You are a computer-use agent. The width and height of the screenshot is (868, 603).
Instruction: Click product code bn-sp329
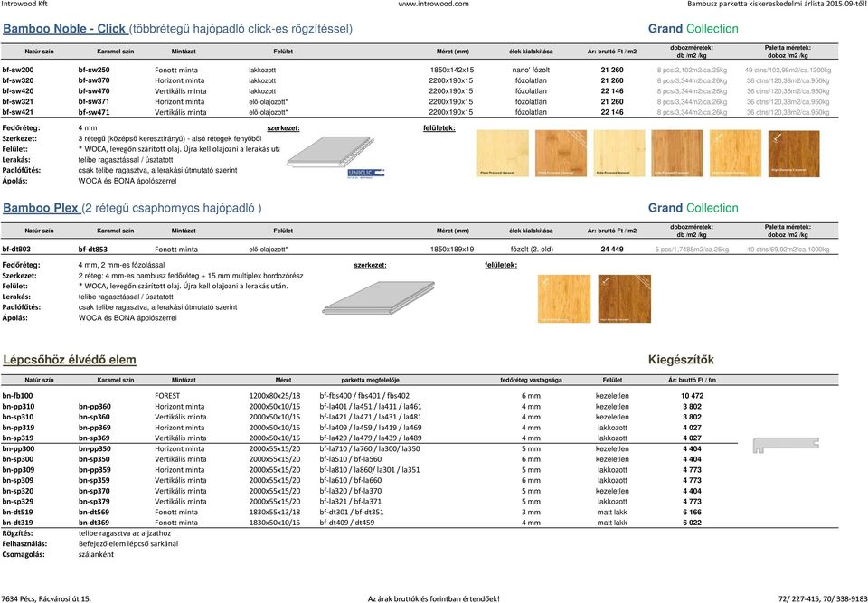(x=18, y=502)
